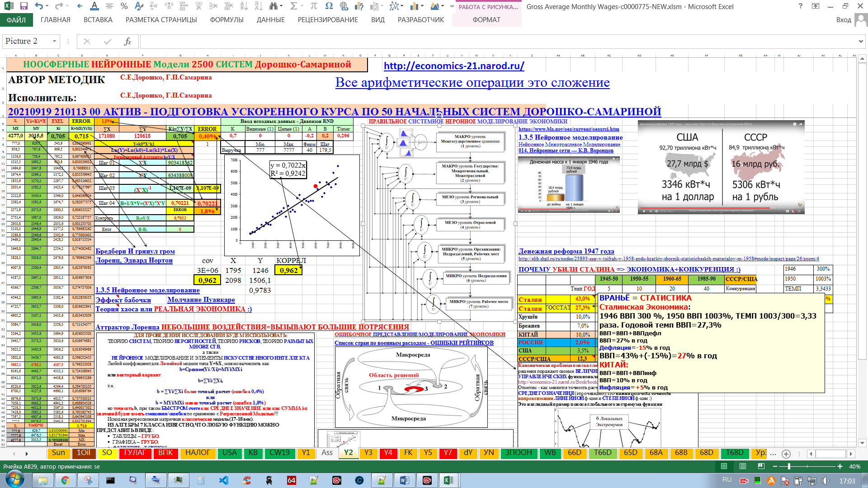
Task: Insert symbol with the Omega icon
Action: 329,6
